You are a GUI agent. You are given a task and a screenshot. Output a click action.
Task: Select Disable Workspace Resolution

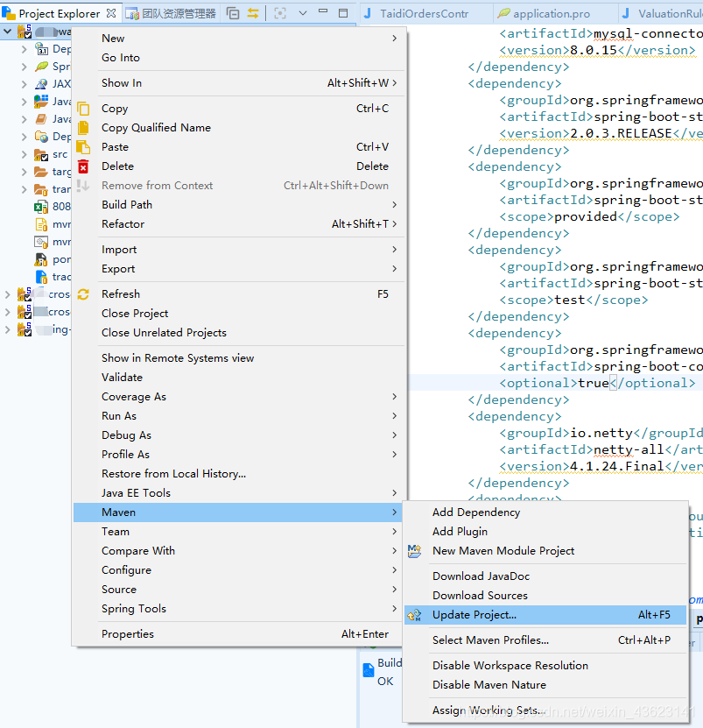[x=545, y=666]
